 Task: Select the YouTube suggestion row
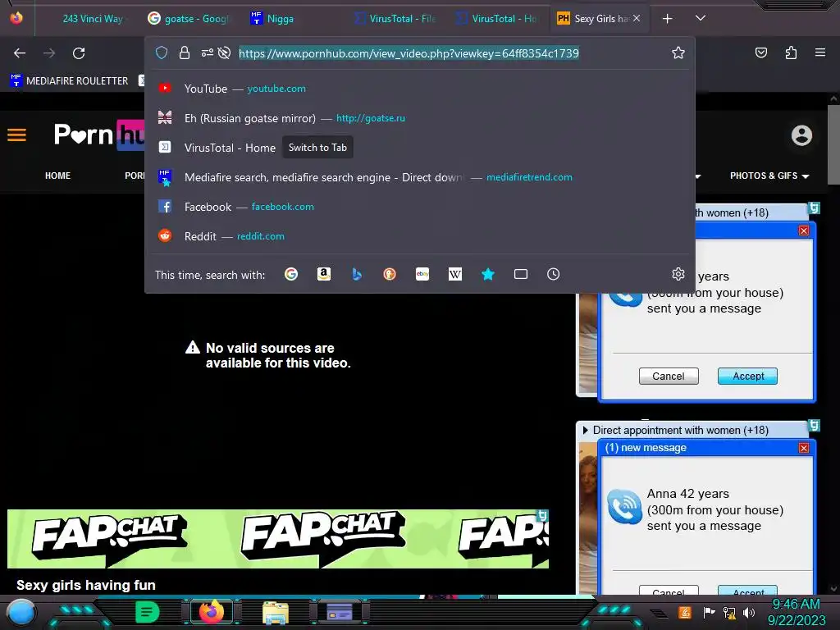tap(420, 89)
